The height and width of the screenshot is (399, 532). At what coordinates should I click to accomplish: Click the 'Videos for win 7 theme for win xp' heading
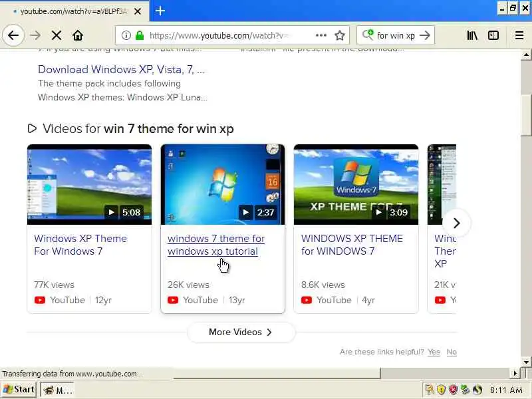[138, 128]
